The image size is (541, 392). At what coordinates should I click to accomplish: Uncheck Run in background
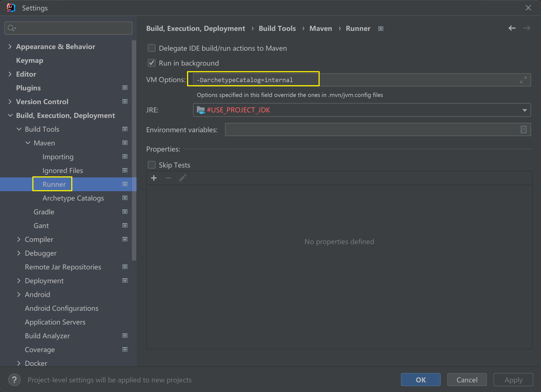[x=152, y=63]
